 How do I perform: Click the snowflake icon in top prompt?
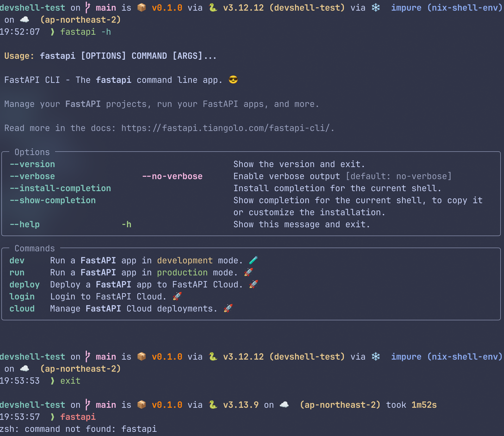pos(376,8)
